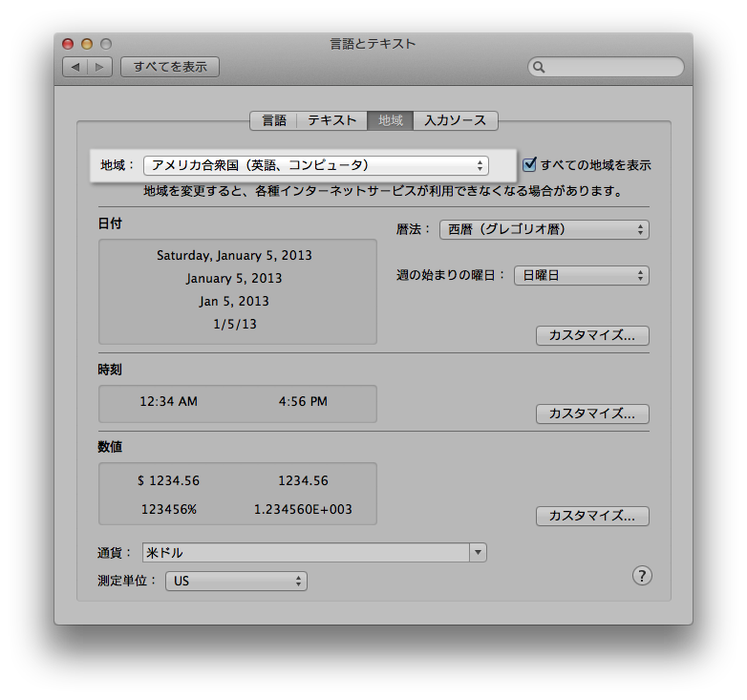This screenshot has height=700, width=747.
Task: Click the short date 1/5/13
Action: 235,325
